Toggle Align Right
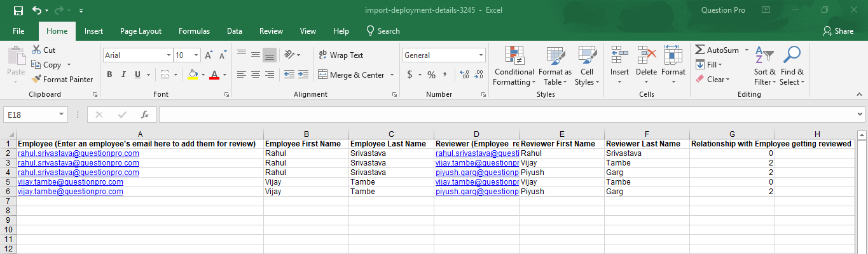Viewport: 868px width, 254px height. (x=269, y=74)
